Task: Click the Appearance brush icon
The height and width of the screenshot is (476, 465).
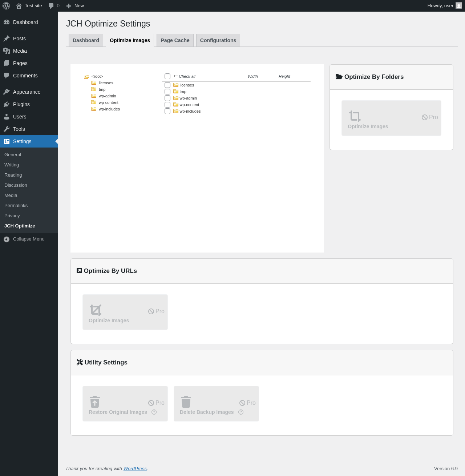Action: (7, 92)
